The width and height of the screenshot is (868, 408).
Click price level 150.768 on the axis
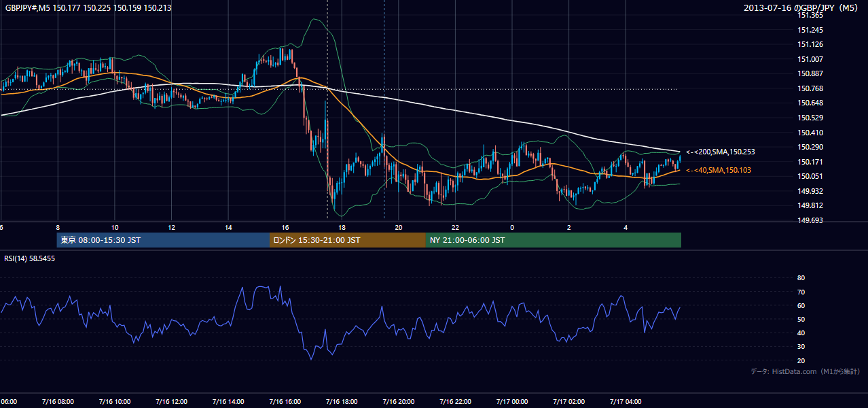811,88
